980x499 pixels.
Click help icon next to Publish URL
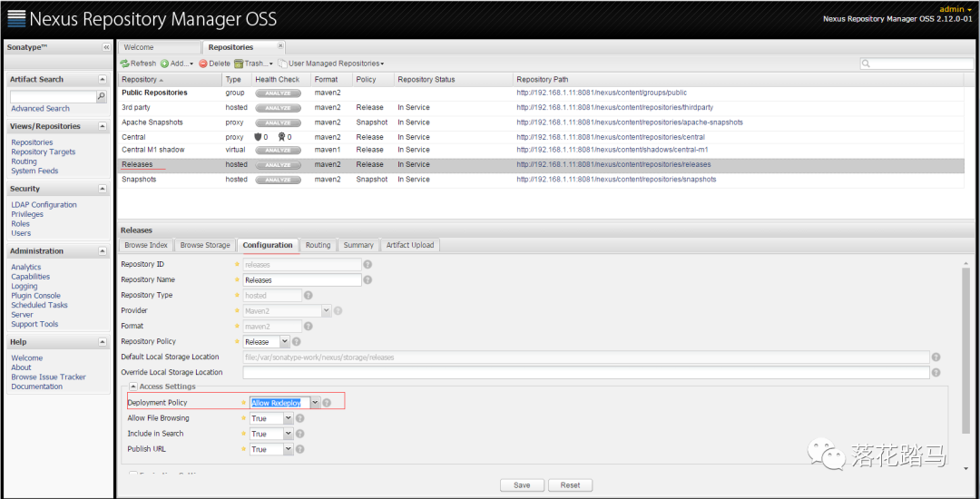click(300, 449)
